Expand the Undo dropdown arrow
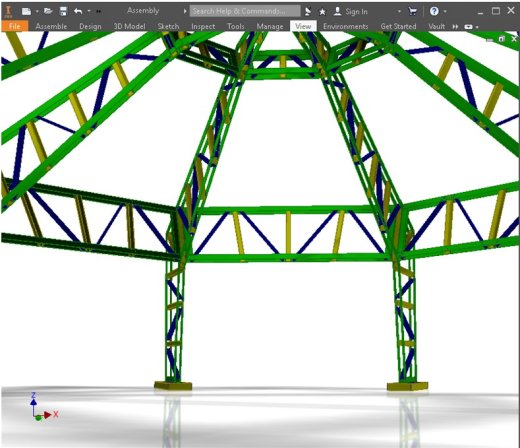The width and height of the screenshot is (520, 448). pyautogui.click(x=89, y=11)
